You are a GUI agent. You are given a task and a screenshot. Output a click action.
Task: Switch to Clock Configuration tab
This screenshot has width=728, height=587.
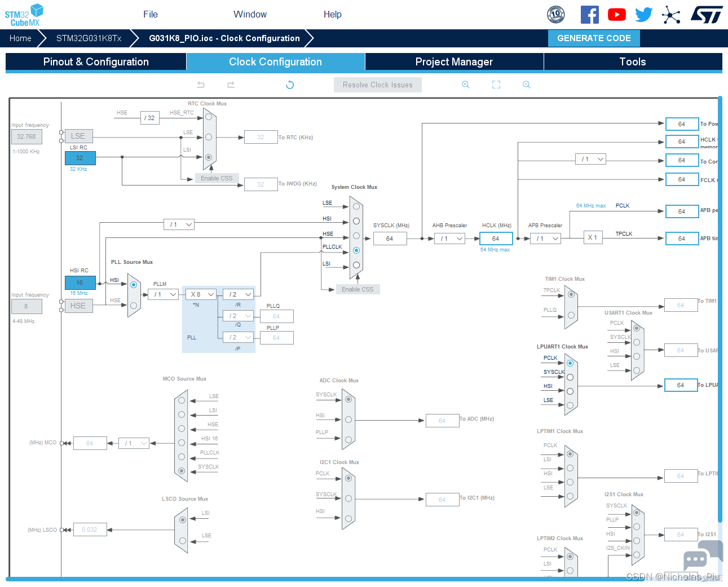276,62
